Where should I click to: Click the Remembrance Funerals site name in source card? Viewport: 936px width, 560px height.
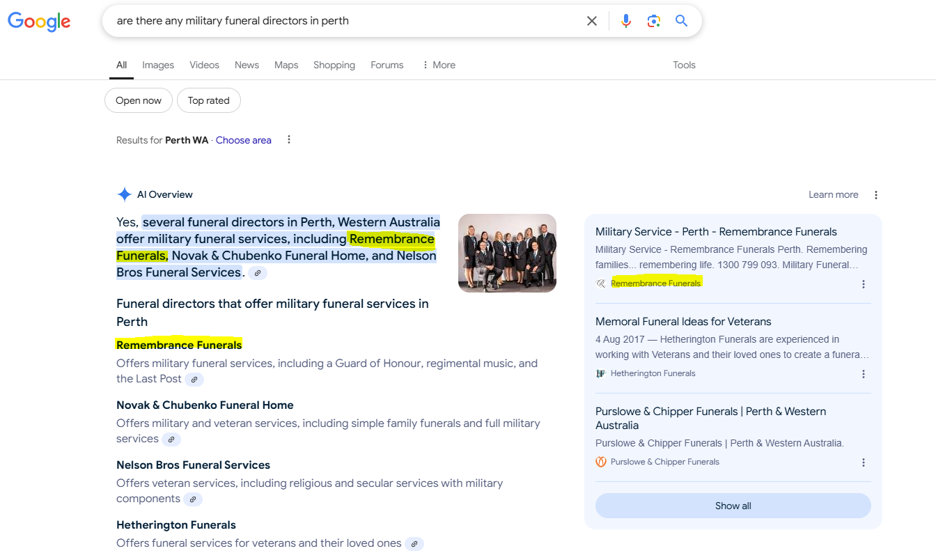coord(656,283)
